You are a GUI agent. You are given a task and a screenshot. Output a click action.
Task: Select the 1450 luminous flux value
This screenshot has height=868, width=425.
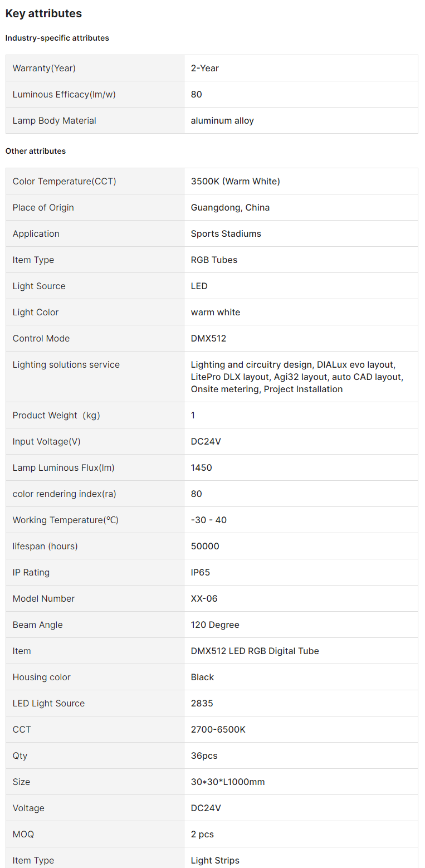201,467
